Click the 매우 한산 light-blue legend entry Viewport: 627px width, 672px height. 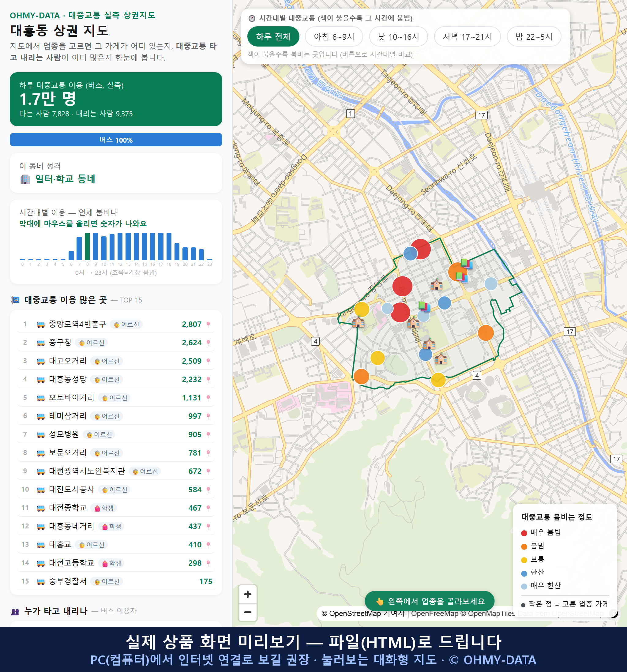(541, 586)
